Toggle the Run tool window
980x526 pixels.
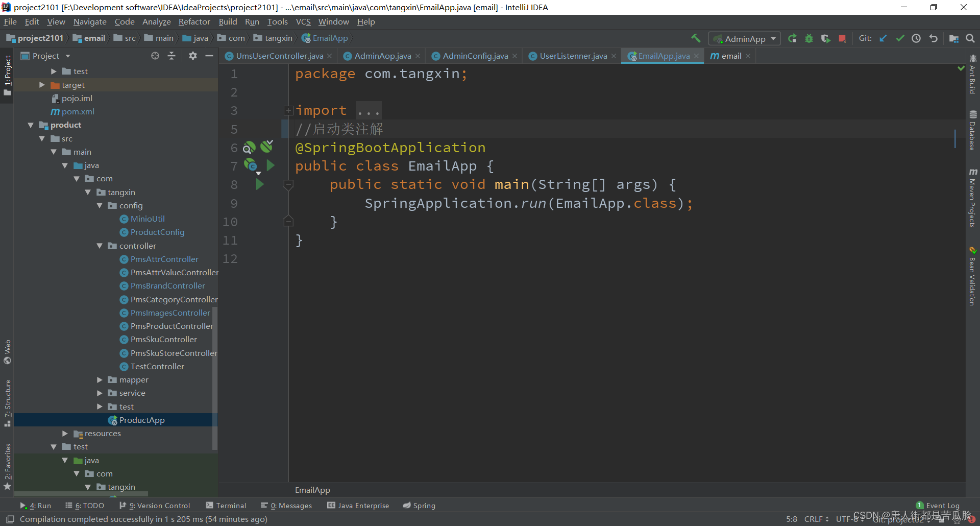click(35, 506)
